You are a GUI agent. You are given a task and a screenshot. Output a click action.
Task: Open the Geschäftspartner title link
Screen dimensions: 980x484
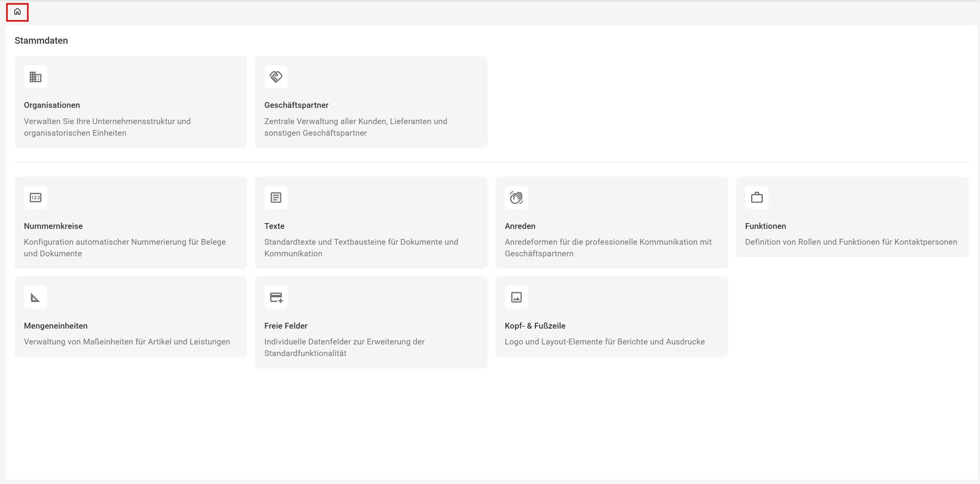[x=296, y=105]
